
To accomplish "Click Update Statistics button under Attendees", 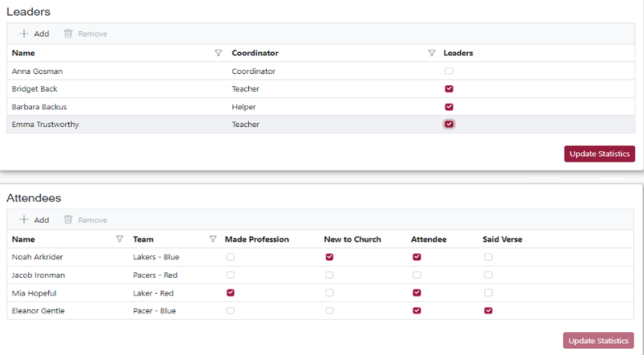I will tap(598, 341).
